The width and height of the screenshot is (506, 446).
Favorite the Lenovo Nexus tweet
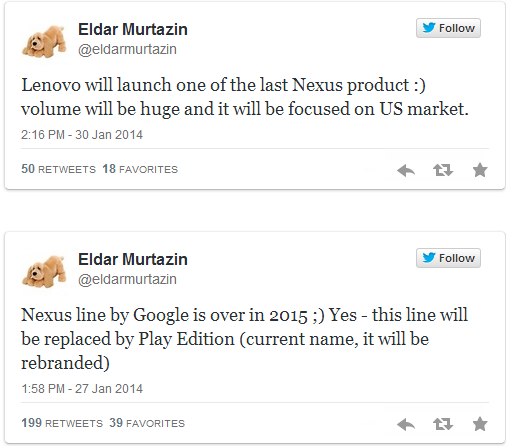click(480, 170)
